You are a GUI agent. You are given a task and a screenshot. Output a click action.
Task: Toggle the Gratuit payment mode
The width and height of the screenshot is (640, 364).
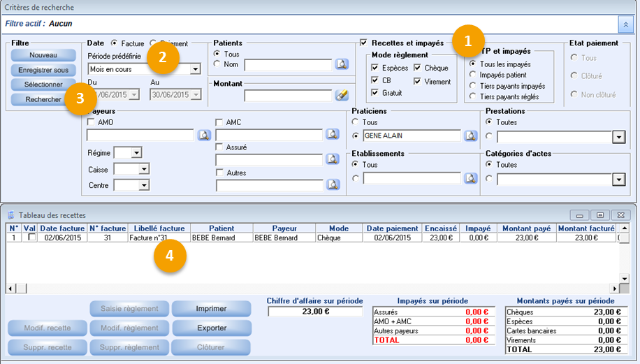[x=374, y=93]
